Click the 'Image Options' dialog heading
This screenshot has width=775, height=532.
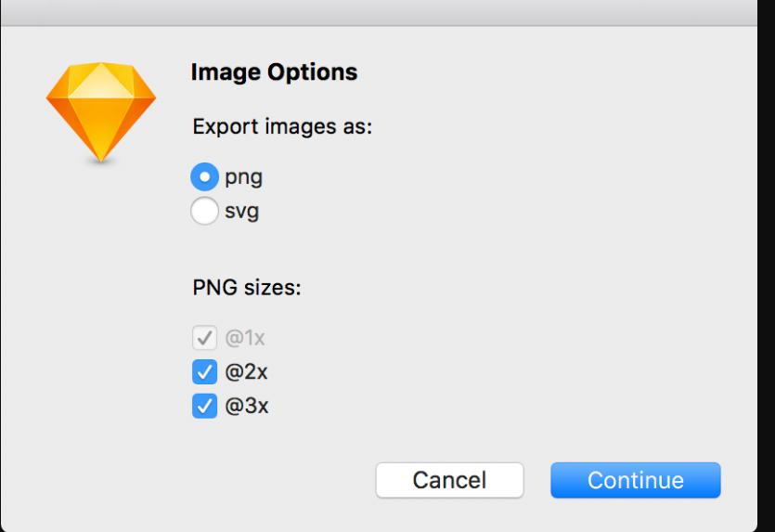point(275,72)
